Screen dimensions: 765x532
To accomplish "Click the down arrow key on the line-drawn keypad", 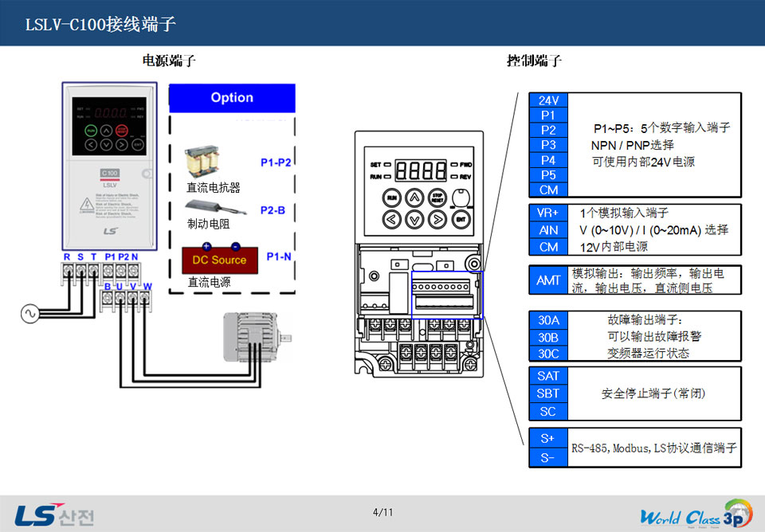I will point(414,217).
